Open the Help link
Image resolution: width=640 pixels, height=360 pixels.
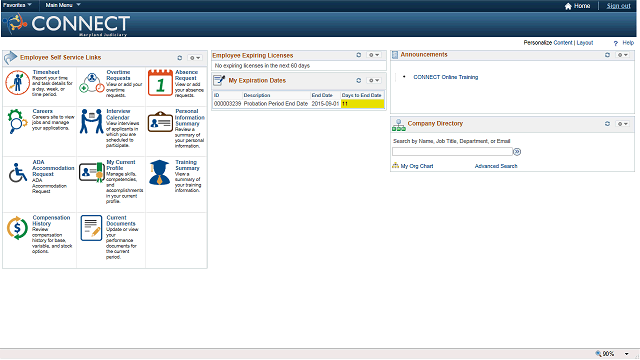pos(628,43)
